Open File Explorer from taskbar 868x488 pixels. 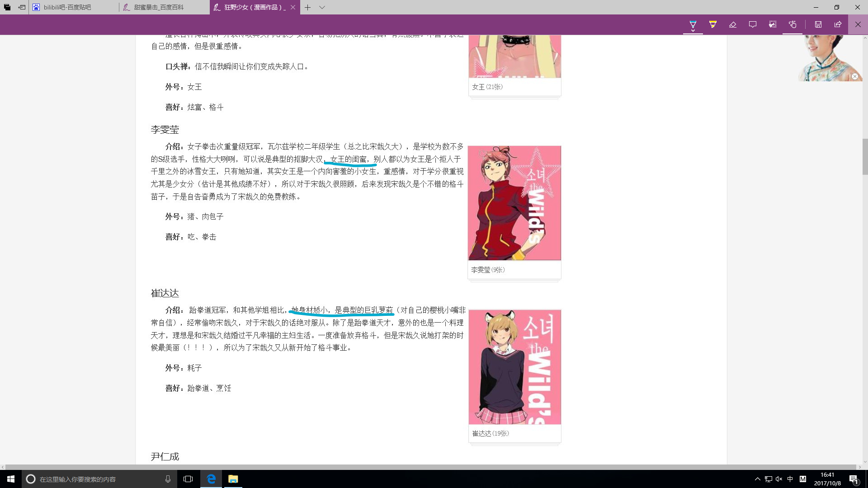[233, 479]
